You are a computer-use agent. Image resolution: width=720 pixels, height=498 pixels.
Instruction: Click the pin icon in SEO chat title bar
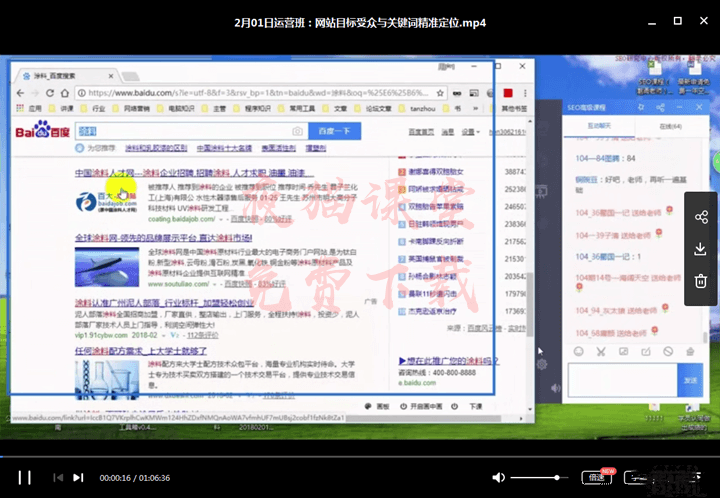tap(641, 107)
